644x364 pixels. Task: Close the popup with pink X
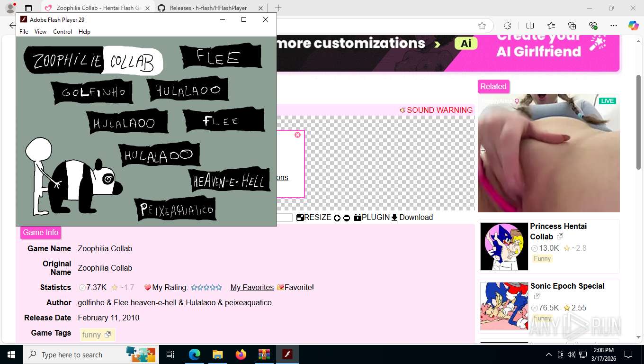pyautogui.click(x=297, y=135)
